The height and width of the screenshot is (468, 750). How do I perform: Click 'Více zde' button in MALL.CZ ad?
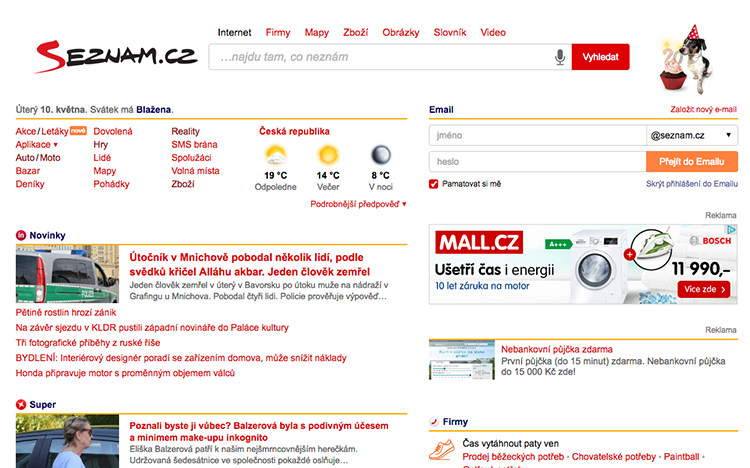point(704,289)
